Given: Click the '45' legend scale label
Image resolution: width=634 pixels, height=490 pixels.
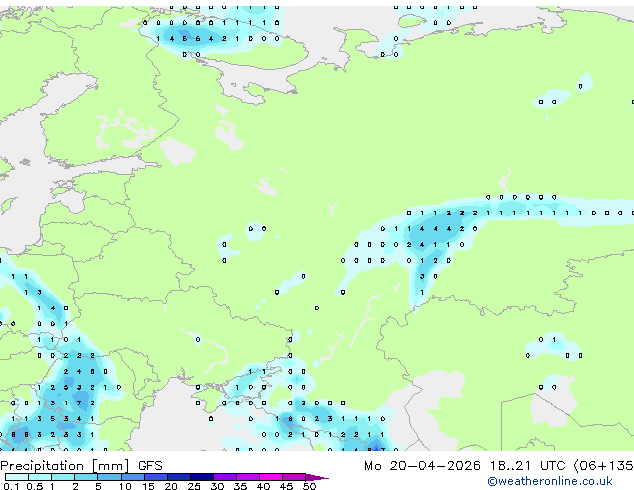Looking at the screenshot, I should pos(286,486).
